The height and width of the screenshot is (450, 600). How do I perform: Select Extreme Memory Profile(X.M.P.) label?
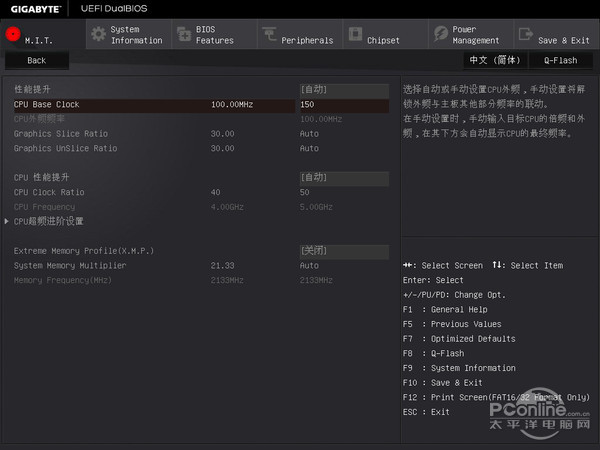[x=84, y=251]
